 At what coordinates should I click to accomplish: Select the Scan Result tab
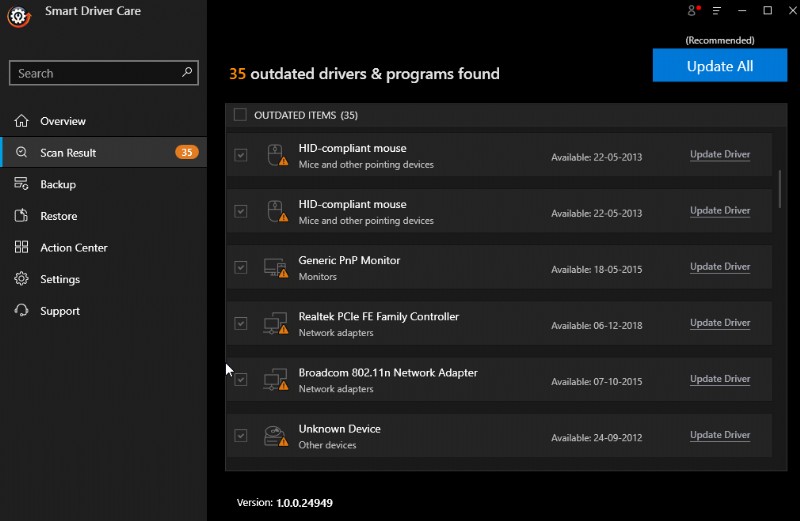tap(68, 153)
